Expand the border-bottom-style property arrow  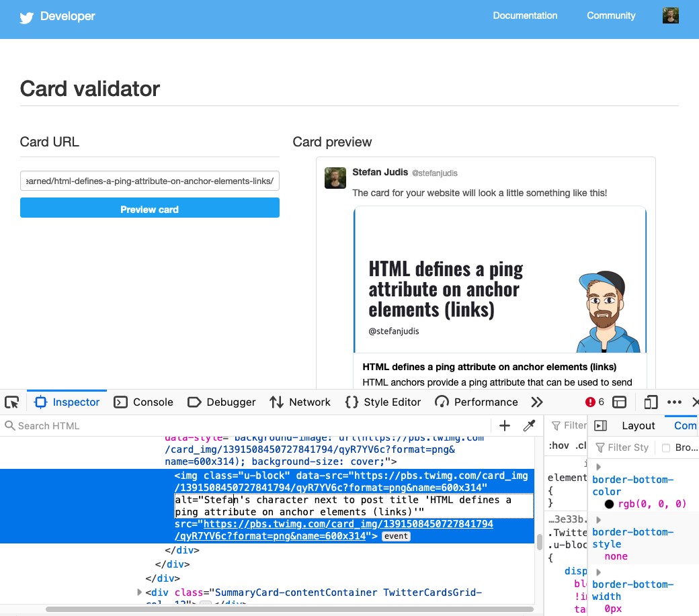click(599, 519)
